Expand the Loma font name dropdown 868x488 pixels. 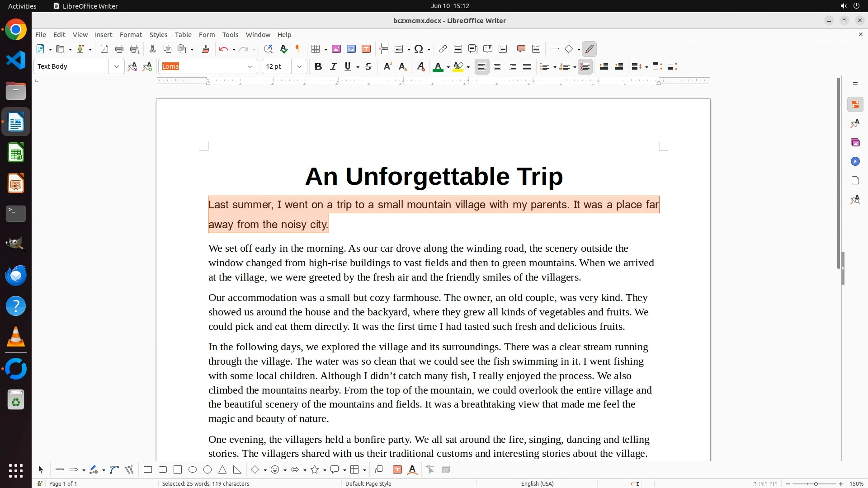click(x=250, y=66)
